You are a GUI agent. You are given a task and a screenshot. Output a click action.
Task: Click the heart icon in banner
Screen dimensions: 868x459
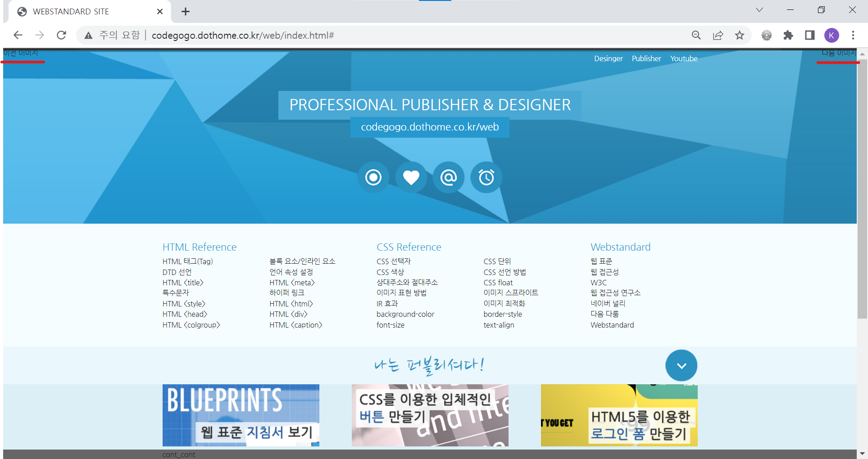click(x=411, y=177)
